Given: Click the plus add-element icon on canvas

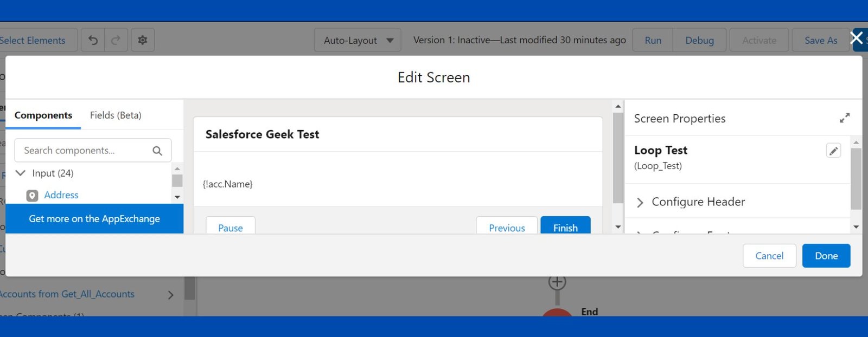Looking at the screenshot, I should coord(557,282).
